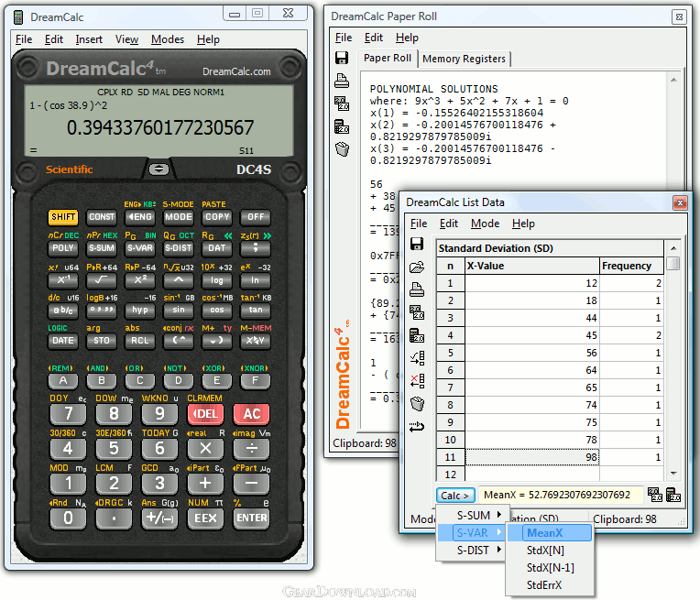Click the red DEL key
This screenshot has width=700, height=600.
click(205, 414)
